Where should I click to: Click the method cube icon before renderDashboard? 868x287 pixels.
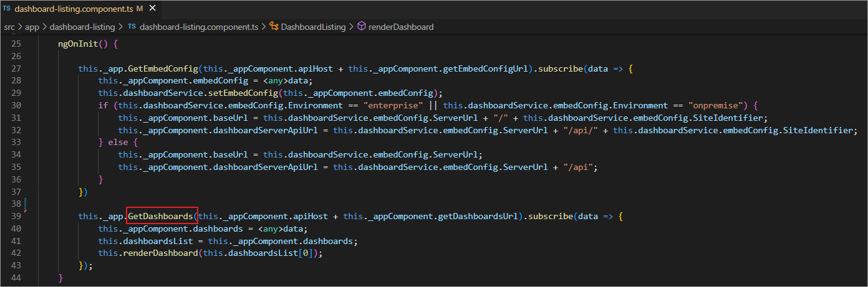361,27
